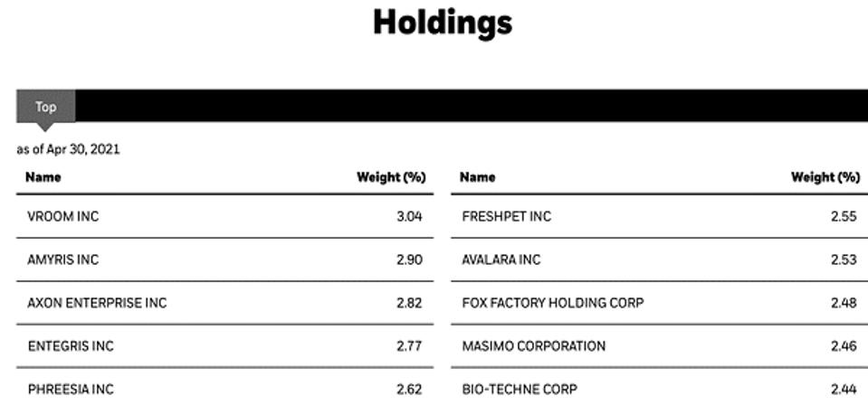This screenshot has height=415, width=868.
Task: Open ENTEGRIS INC holding details
Action: [x=71, y=346]
